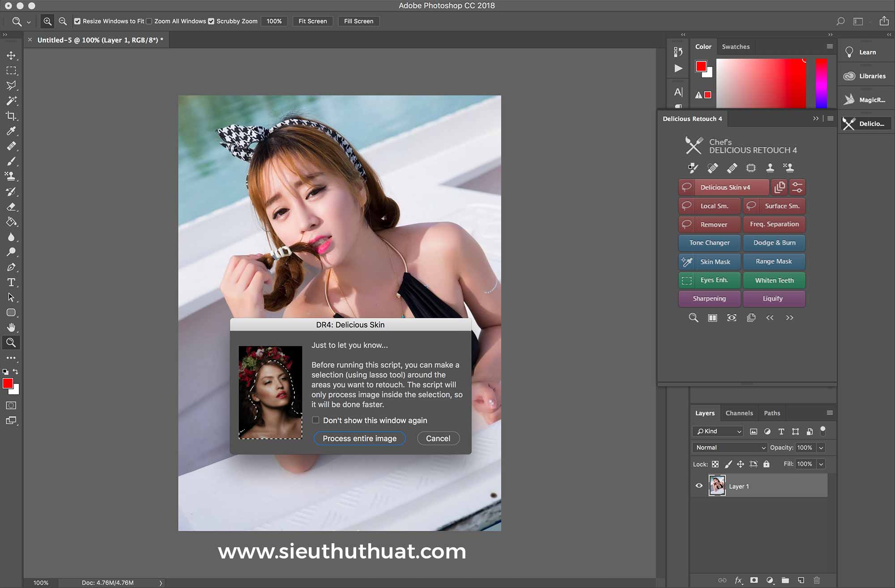This screenshot has height=588, width=895.
Task: Click the Freq. Separation button
Action: coord(774,224)
